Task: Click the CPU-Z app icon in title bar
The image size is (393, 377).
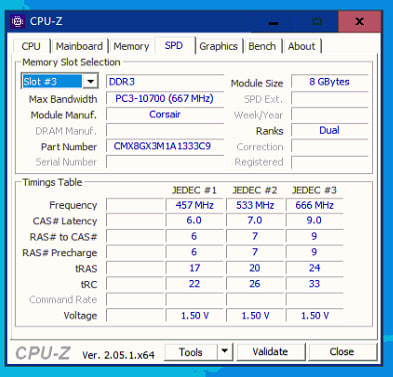Action: click(x=17, y=21)
